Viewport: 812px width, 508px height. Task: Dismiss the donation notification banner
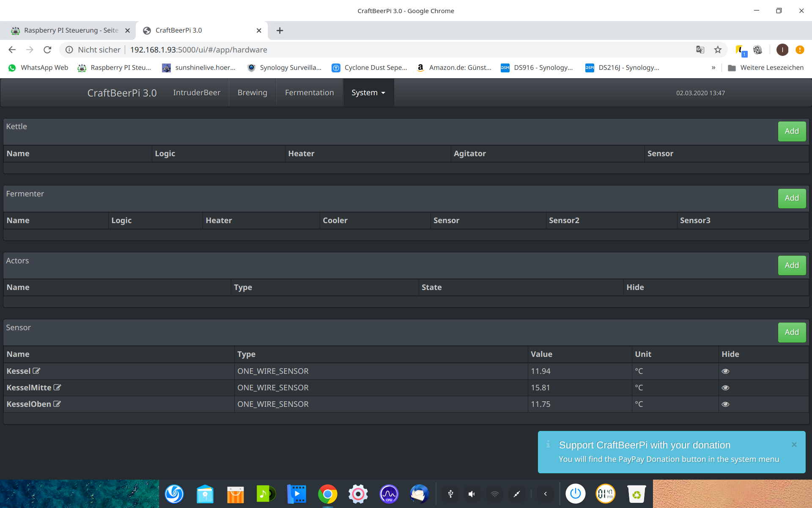[794, 444]
